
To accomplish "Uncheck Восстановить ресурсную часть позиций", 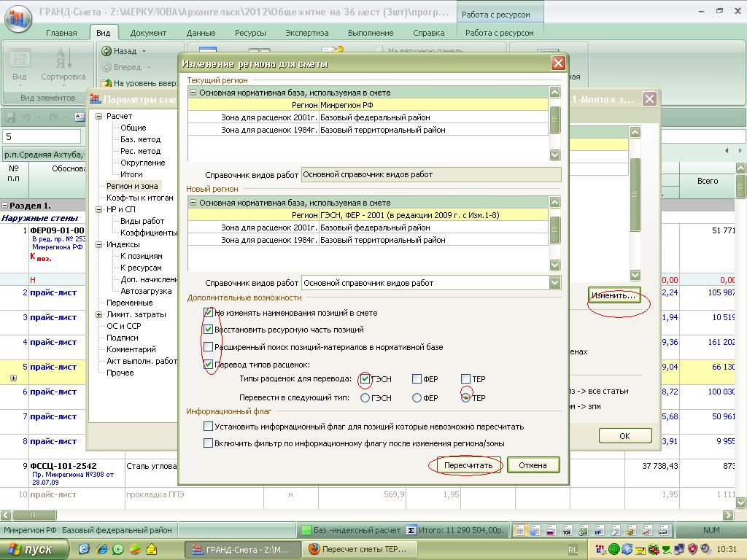I will click(209, 330).
